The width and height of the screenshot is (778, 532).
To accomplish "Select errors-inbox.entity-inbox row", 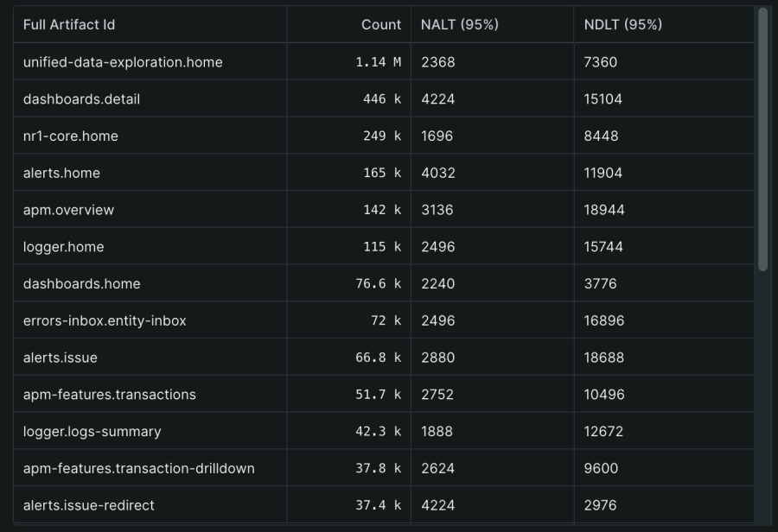I will tap(105, 320).
